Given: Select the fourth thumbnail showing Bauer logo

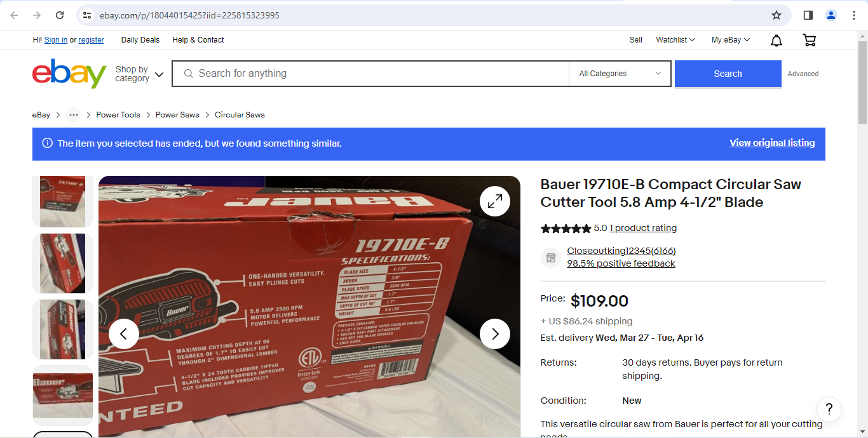Looking at the screenshot, I should coord(63,395).
